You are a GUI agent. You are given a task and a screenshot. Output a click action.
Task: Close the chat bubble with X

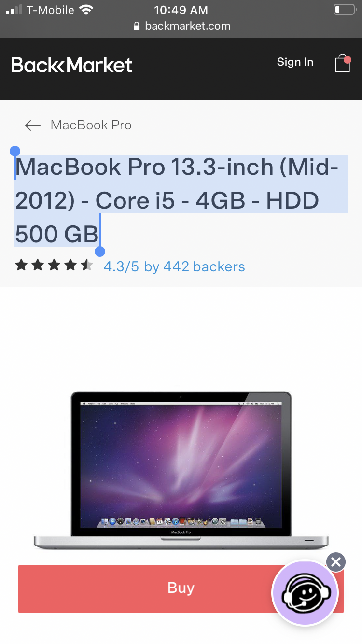tap(336, 562)
